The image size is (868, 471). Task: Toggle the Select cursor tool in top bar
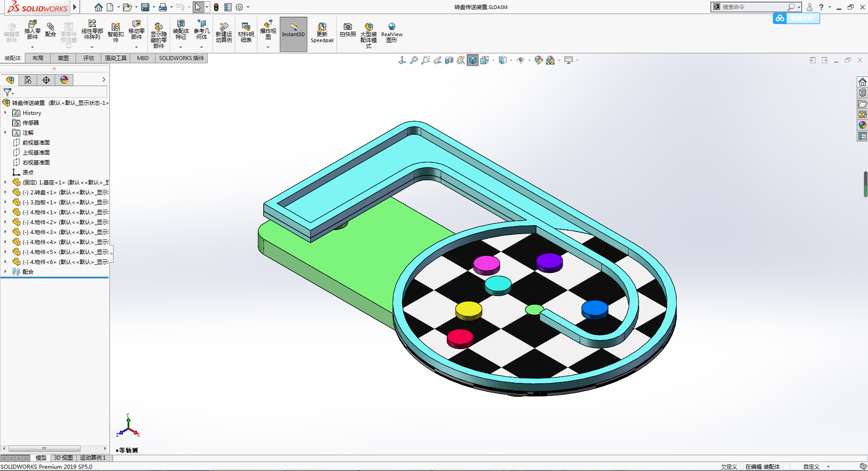(198, 7)
